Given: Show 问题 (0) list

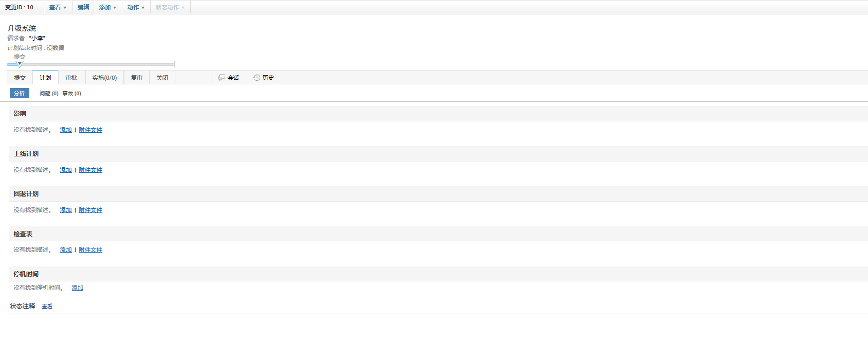Looking at the screenshot, I should (x=49, y=94).
